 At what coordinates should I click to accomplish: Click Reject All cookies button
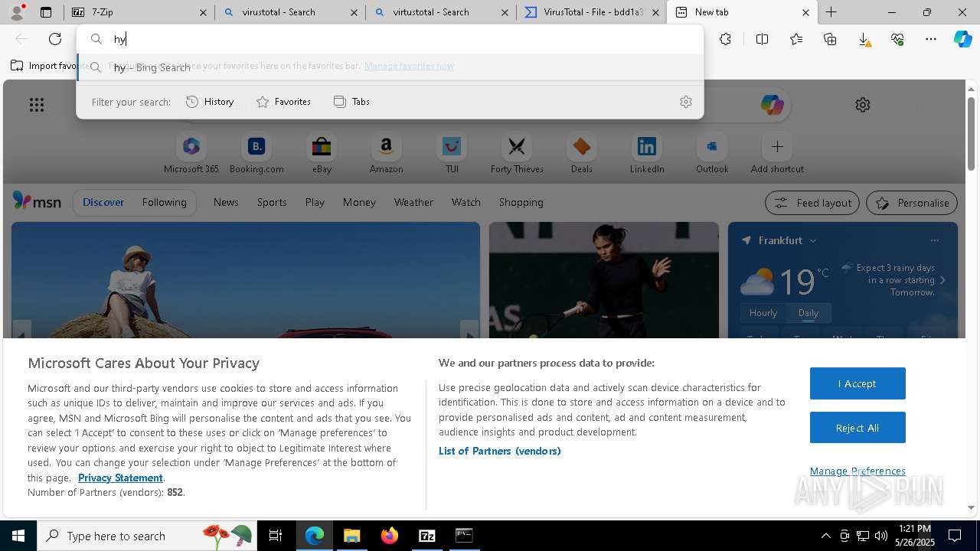(857, 428)
